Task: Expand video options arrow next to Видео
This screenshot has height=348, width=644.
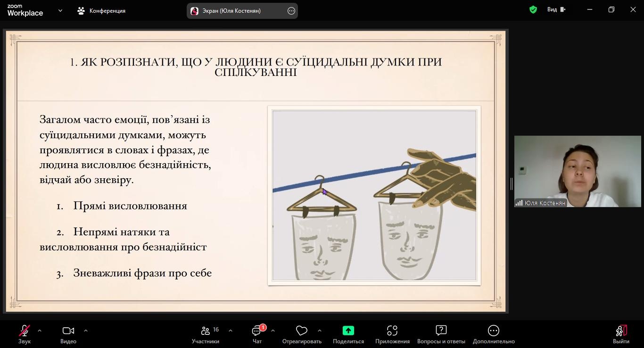Action: tap(85, 331)
